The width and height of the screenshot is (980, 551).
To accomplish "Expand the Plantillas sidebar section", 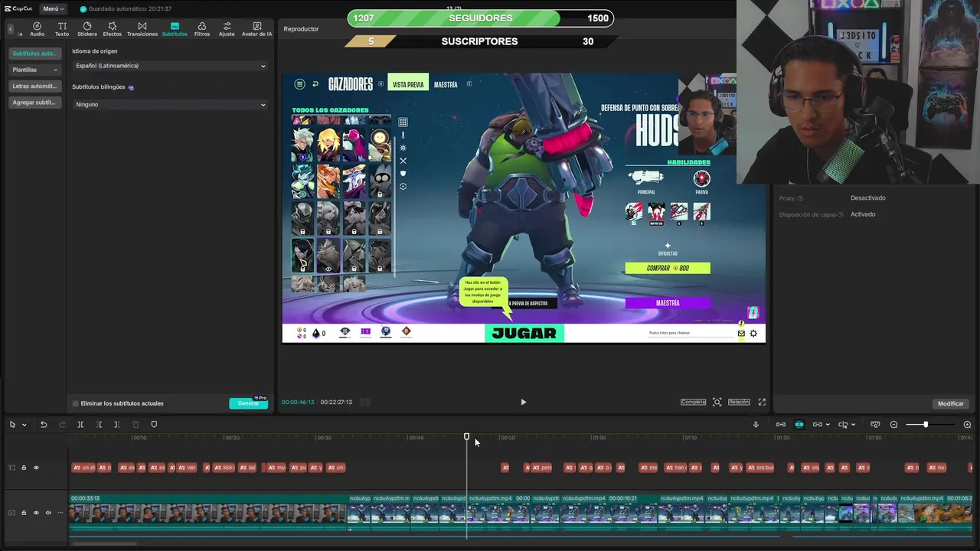I will click(34, 70).
